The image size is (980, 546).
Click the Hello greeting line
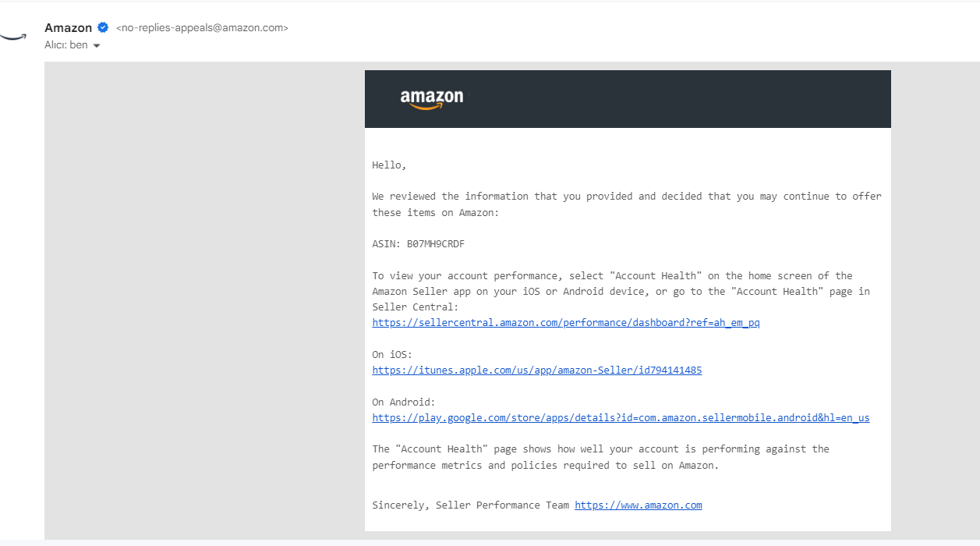click(389, 165)
